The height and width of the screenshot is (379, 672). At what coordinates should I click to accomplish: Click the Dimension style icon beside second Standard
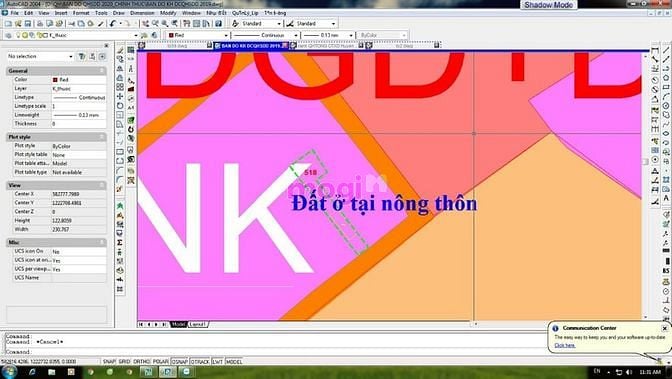[x=290, y=24]
